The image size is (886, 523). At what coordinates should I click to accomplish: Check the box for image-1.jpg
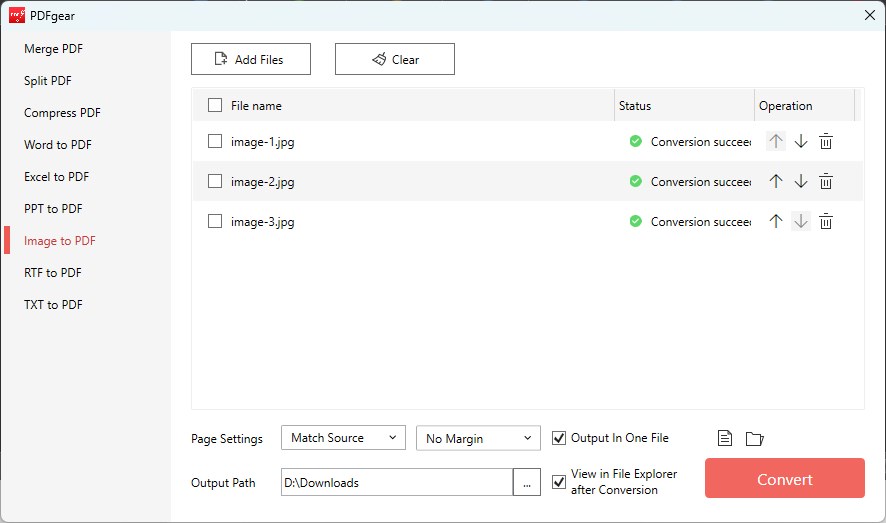pos(215,141)
